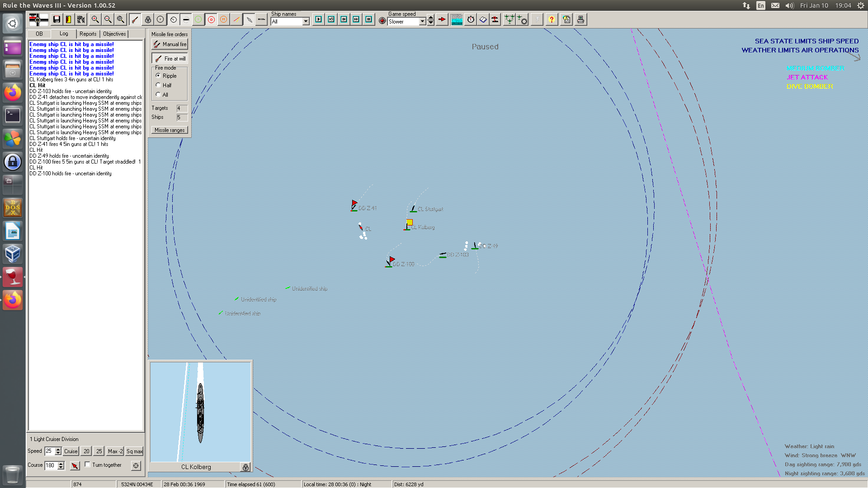Click the stopwatch toolbar icon
Image resolution: width=868 pixels, height=488 pixels.
(471, 19)
